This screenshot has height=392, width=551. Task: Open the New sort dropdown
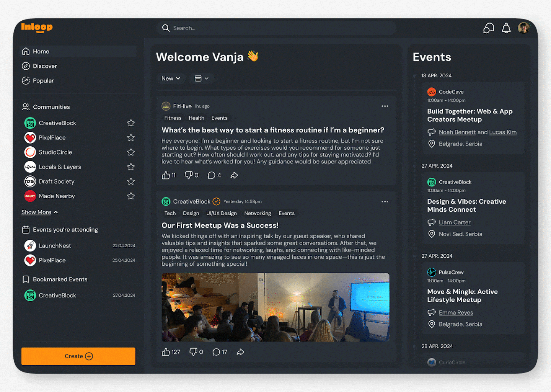[171, 78]
